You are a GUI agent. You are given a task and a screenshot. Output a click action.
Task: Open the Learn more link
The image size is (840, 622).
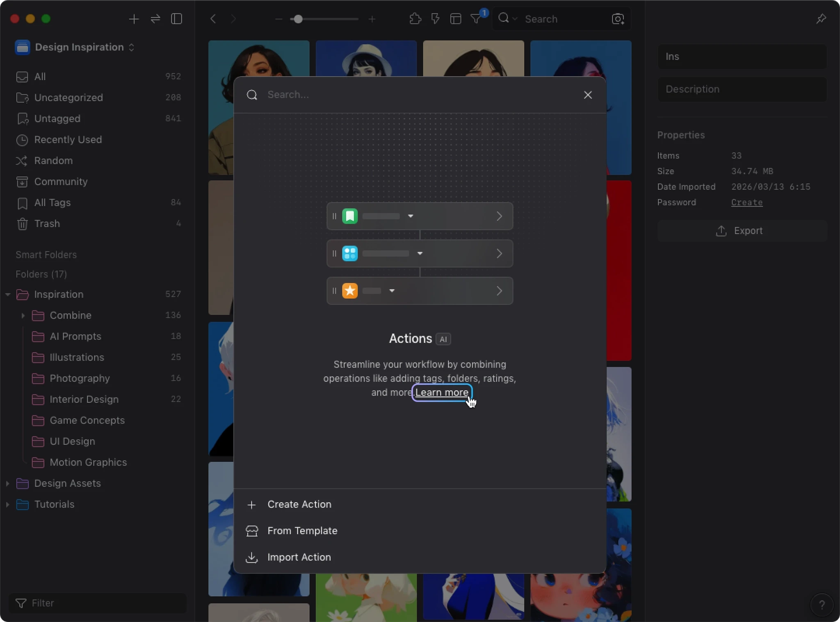[x=441, y=392]
